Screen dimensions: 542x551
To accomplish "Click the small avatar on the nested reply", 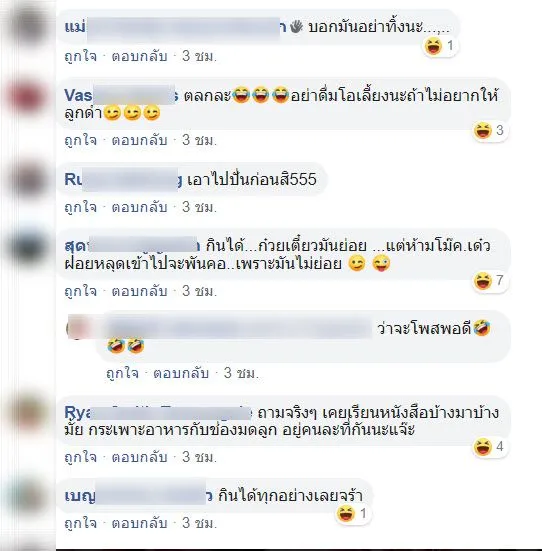I will coord(78,328).
